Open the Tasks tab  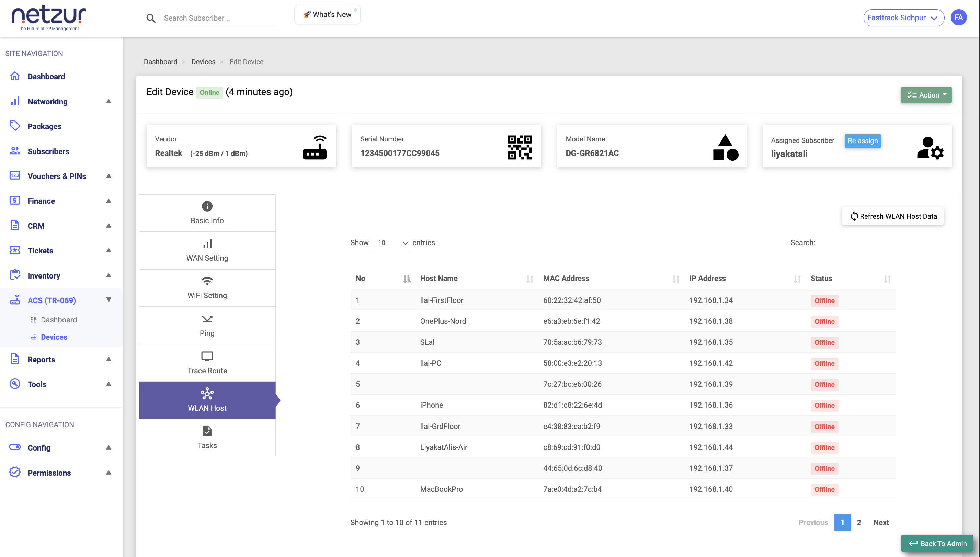pyautogui.click(x=207, y=437)
